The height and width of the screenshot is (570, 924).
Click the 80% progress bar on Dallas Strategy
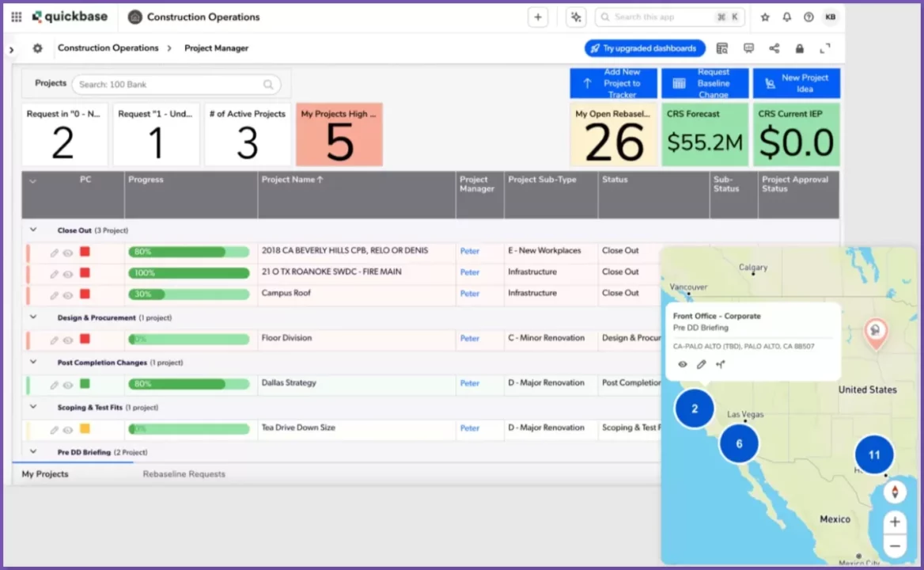pos(188,382)
